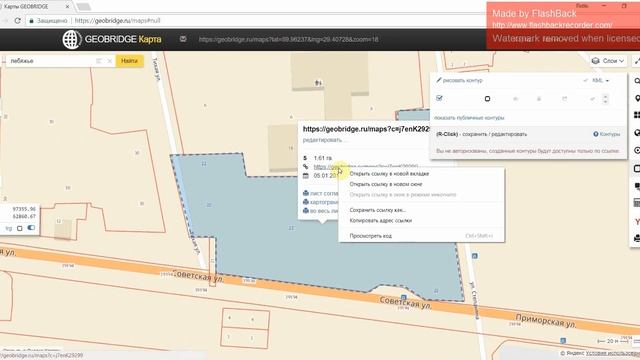Image resolution: width=640 pixels, height=360 pixels.
Task: Click the red Yandex Y icon in the sidebar
Action: click(637, 222)
